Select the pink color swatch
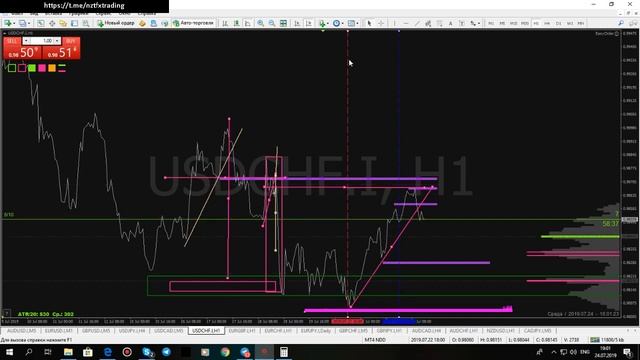 (42, 68)
